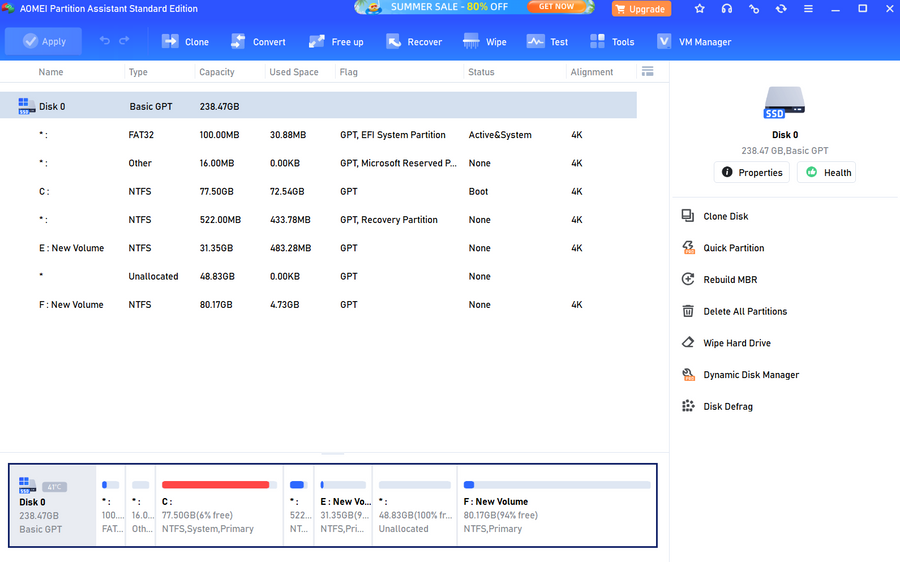The height and width of the screenshot is (562, 900).
Task: Select the E: New Volume row
Action: pyautogui.click(x=319, y=247)
